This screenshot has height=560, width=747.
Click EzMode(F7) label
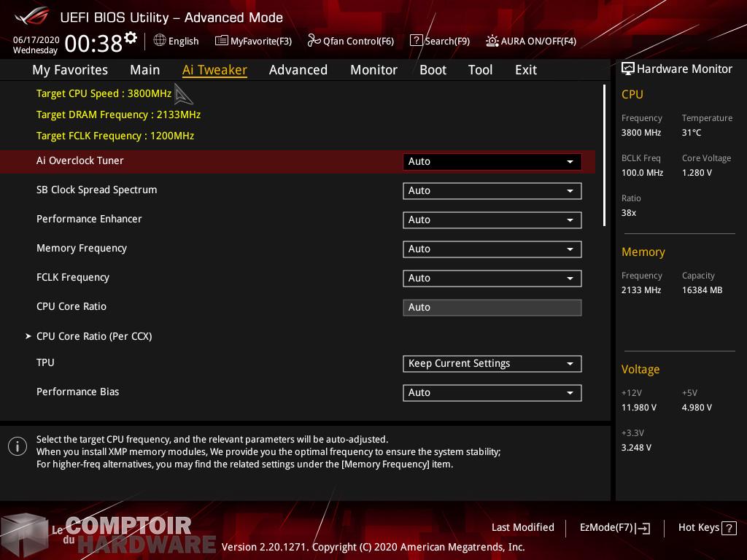pyautogui.click(x=606, y=528)
